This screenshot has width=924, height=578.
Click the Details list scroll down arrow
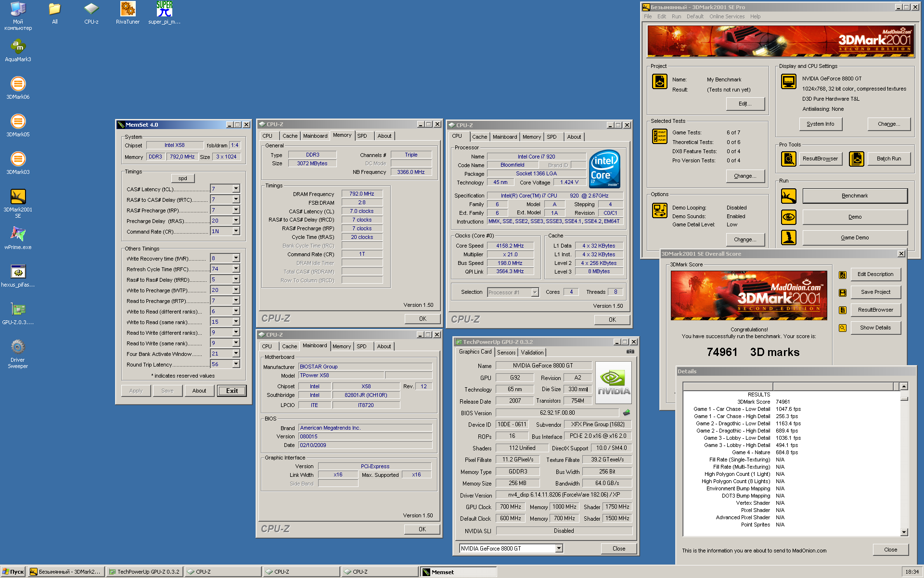pyautogui.click(x=904, y=532)
